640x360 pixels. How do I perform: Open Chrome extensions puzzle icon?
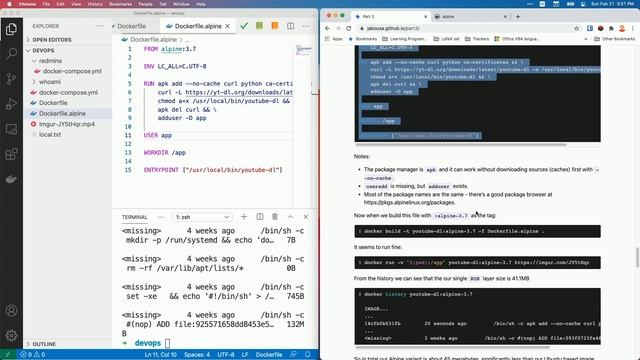pyautogui.click(x=611, y=29)
